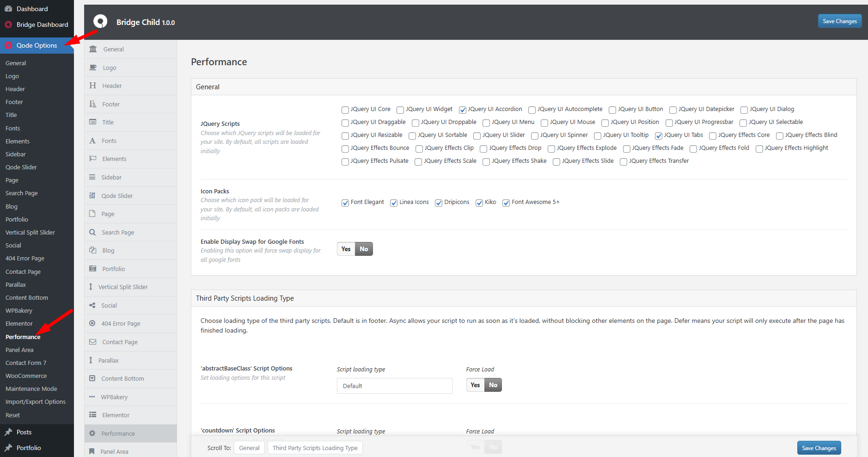Click the Bridge logo icon in header
Viewport: 868px width, 457px height.
pos(100,21)
